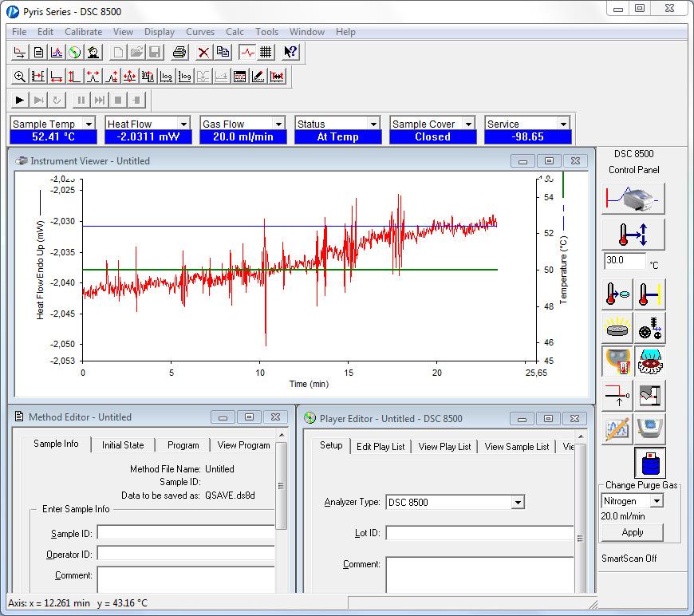
Task: Open Data Analysis peak-curve icon
Action: click(x=57, y=52)
